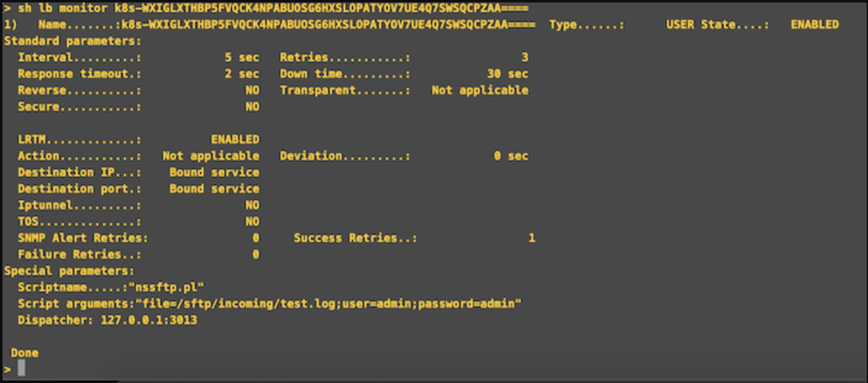Image resolution: width=868 pixels, height=383 pixels.
Task: Click the Destination port "Bound service" value
Action: 214,188
